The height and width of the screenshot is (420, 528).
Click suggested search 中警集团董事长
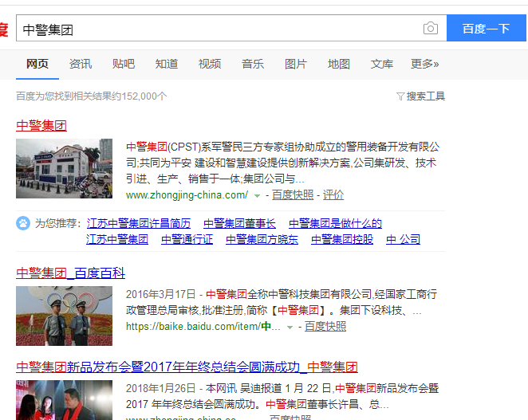point(239,223)
